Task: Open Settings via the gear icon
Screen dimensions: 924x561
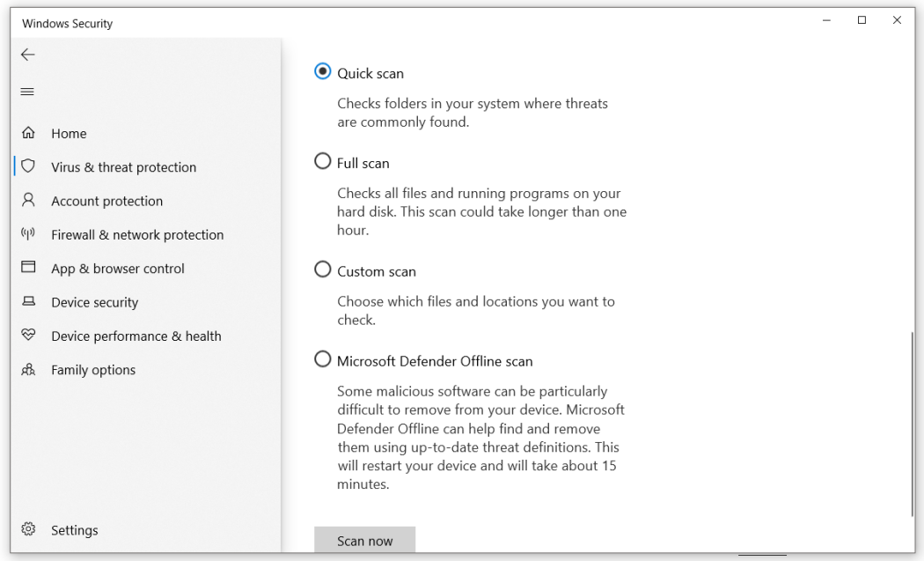Action: pos(27,529)
